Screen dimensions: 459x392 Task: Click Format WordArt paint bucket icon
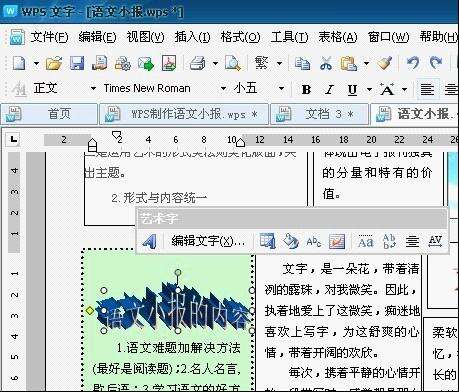(291, 241)
